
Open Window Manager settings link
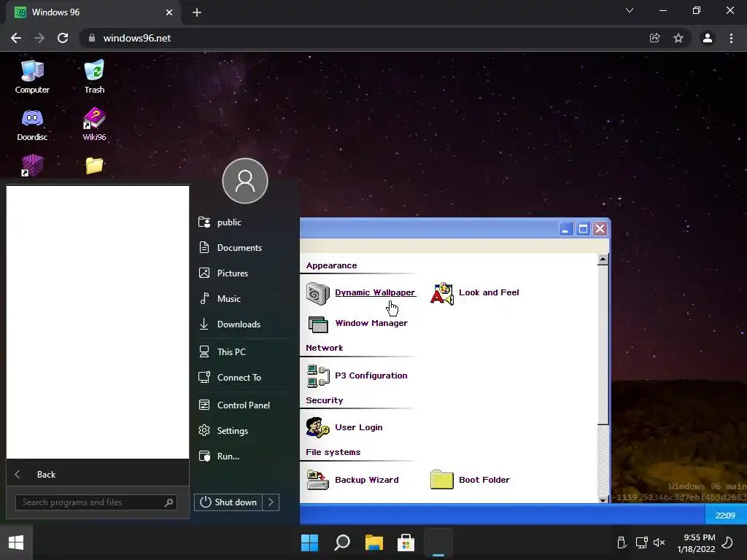pos(371,323)
